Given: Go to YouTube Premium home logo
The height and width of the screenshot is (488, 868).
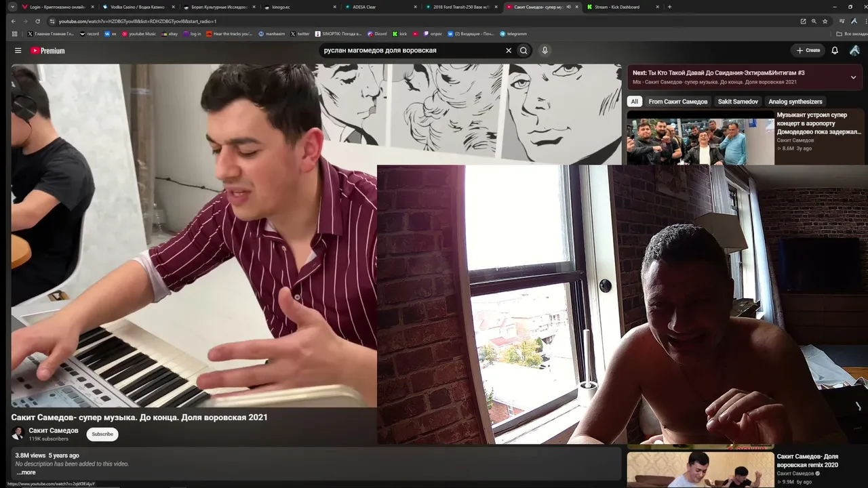Looking at the screenshot, I should coord(47,50).
